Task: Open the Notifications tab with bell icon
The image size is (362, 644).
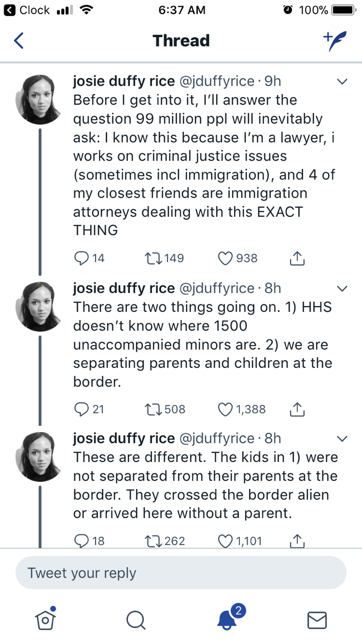Action: pos(227,618)
